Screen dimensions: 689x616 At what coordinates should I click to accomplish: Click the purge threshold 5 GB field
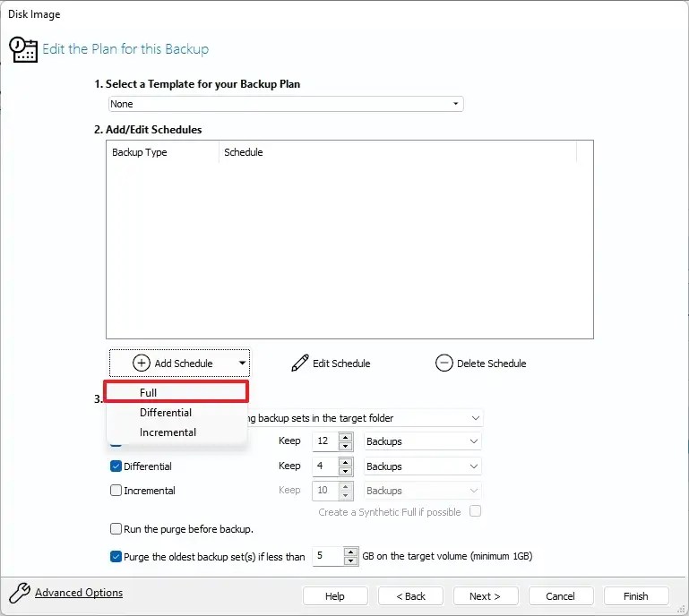click(x=328, y=556)
